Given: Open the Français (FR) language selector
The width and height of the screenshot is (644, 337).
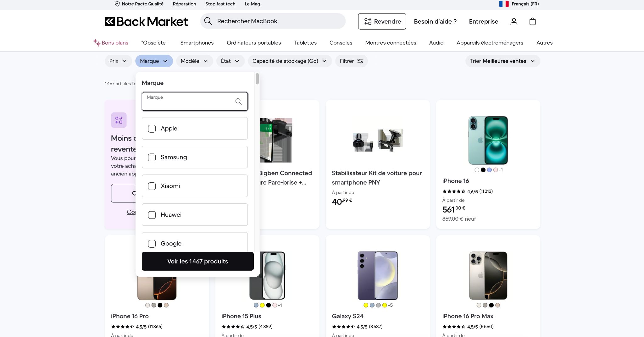Looking at the screenshot, I should tap(519, 4).
